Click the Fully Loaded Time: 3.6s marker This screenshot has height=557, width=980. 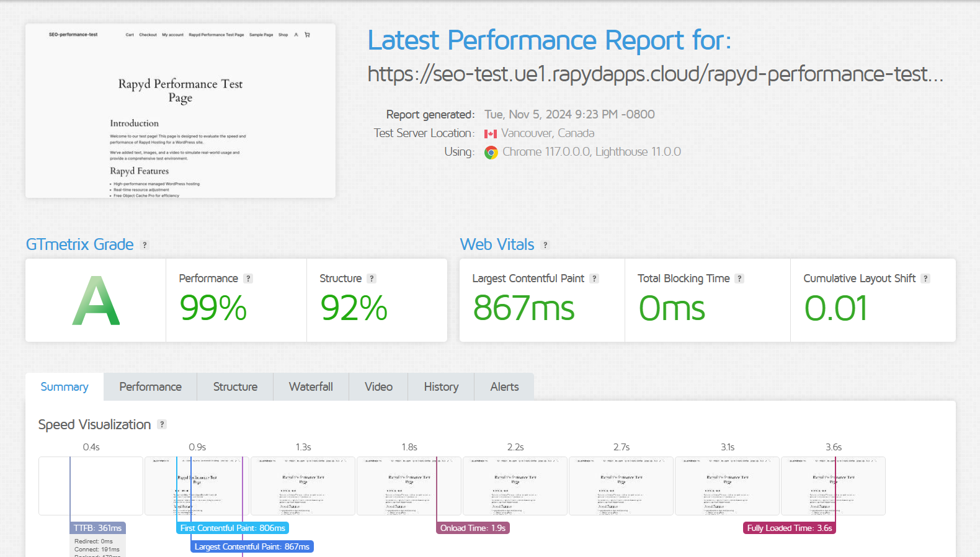(789, 528)
